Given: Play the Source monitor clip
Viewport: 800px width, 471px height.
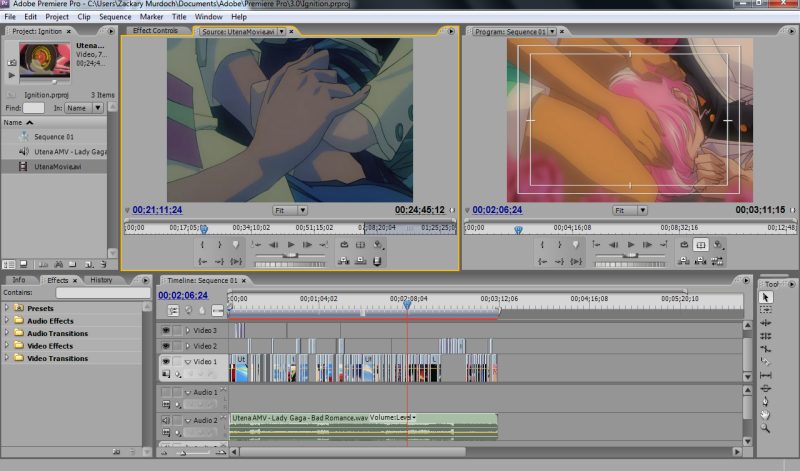Looking at the screenshot, I should click(x=291, y=245).
